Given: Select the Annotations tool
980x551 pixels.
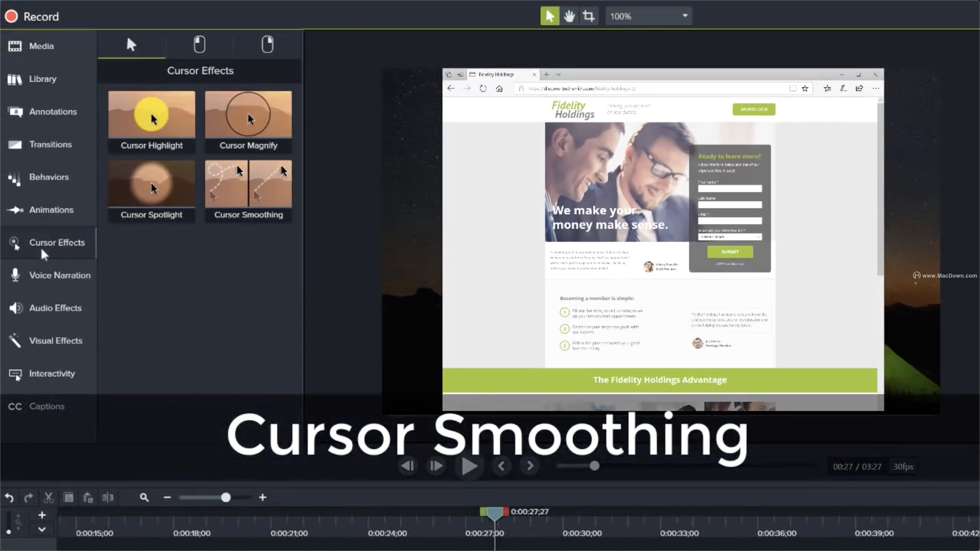Looking at the screenshot, I should coord(53,111).
